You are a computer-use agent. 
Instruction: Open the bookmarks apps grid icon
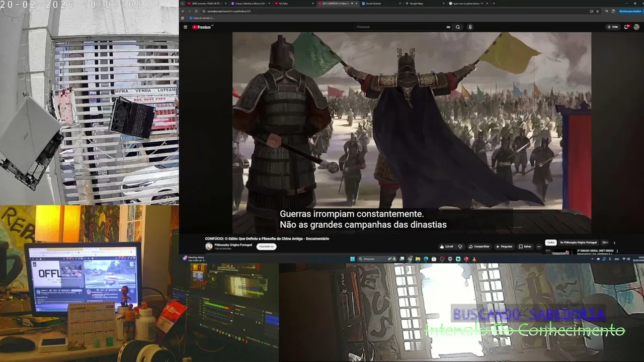(x=184, y=18)
